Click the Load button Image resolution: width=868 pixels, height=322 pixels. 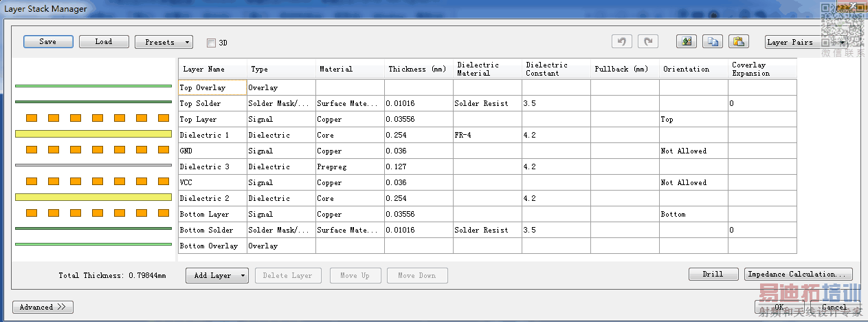(104, 41)
